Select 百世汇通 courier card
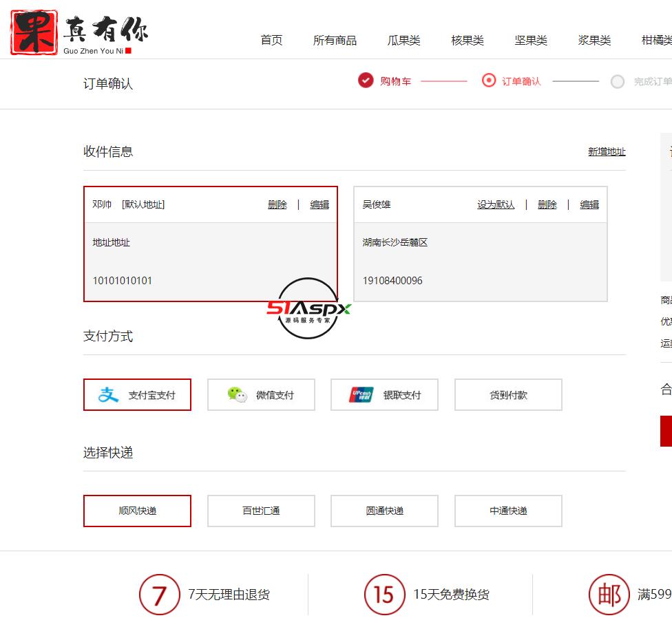Image resolution: width=672 pixels, height=618 pixels. click(x=261, y=511)
